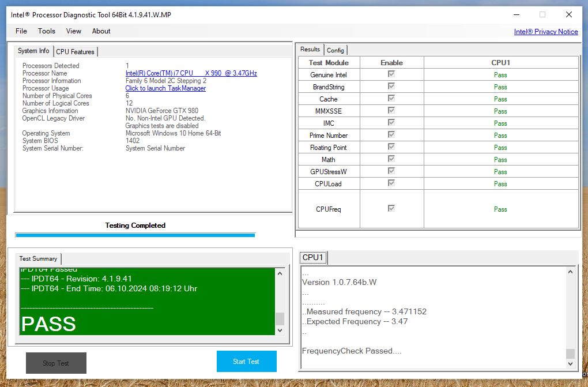Click the Test Summary scroll down arrow
Image resolution: width=588 pixels, height=387 pixels.
280,330
